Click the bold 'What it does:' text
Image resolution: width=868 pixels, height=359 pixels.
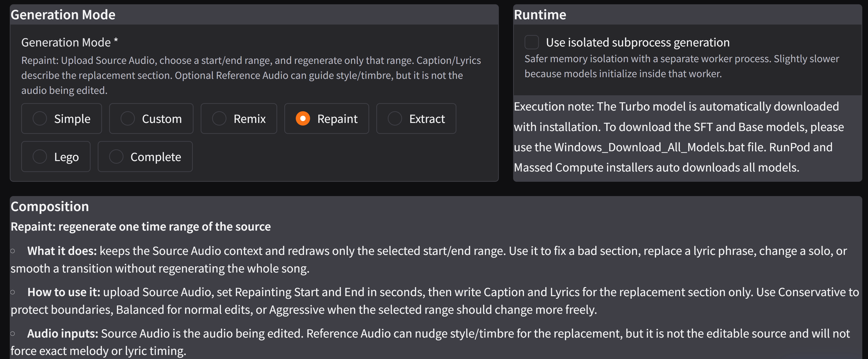pos(62,251)
